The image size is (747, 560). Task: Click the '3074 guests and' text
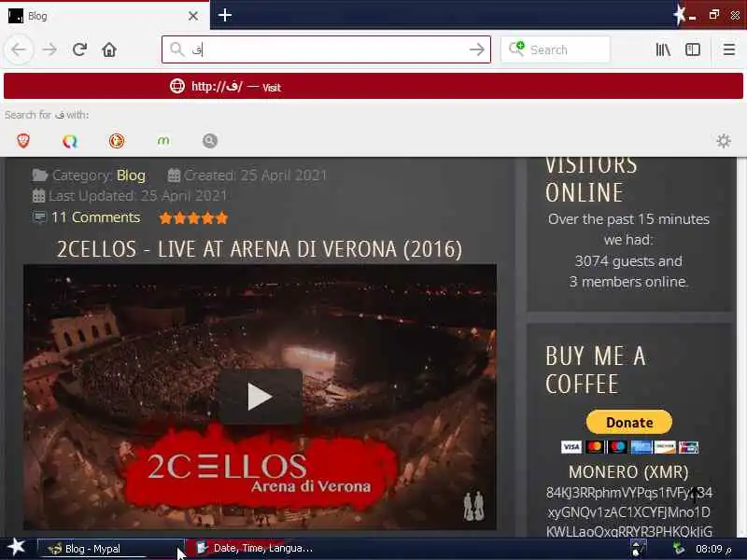tap(628, 261)
